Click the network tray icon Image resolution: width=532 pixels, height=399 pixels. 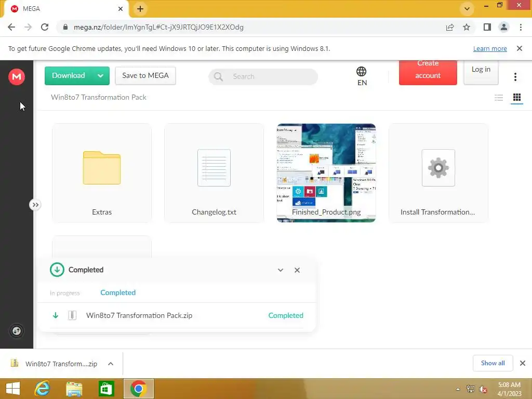[x=471, y=389]
